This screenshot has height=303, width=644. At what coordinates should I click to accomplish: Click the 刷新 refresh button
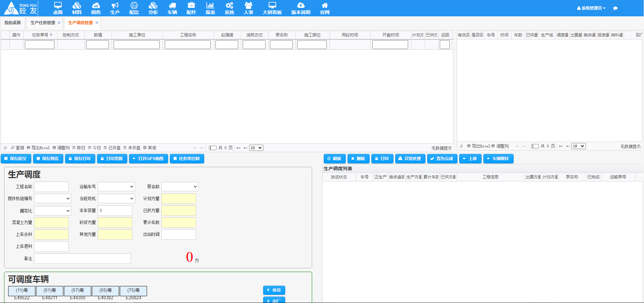coord(335,159)
